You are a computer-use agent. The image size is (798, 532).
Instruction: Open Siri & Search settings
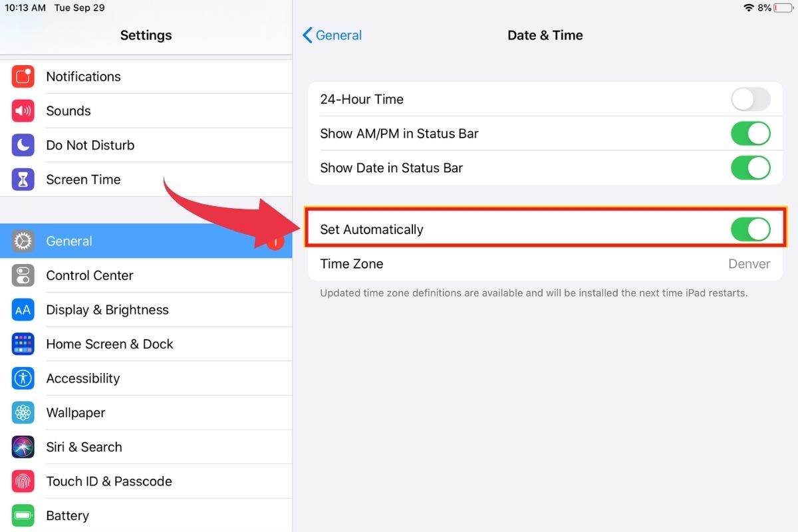[x=146, y=447]
